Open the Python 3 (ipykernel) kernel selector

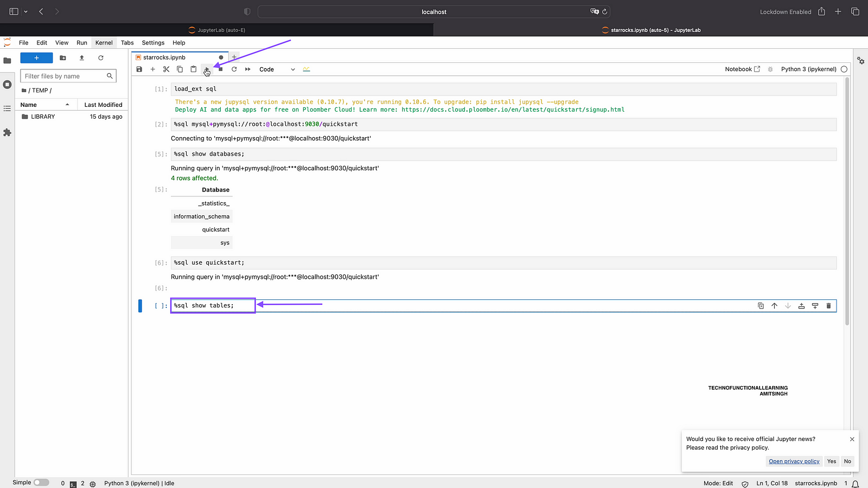pyautogui.click(x=808, y=69)
